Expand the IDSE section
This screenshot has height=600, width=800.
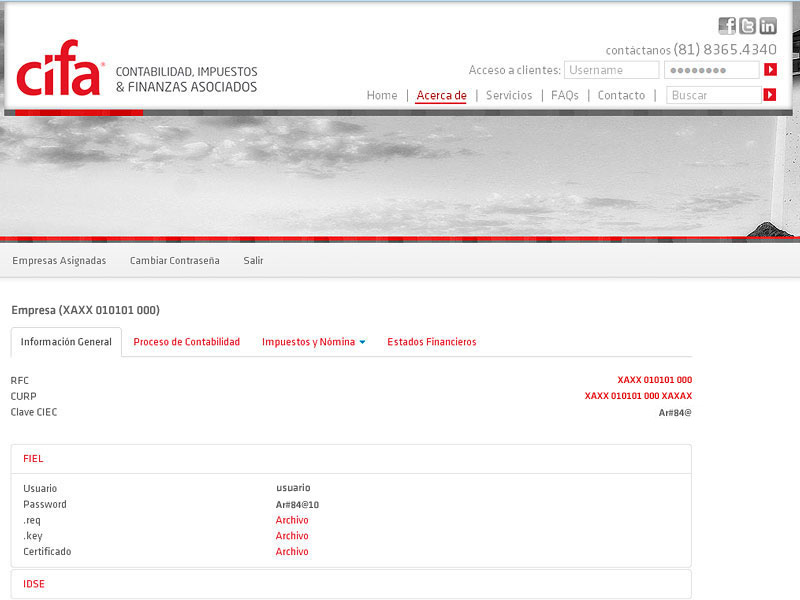(x=34, y=584)
